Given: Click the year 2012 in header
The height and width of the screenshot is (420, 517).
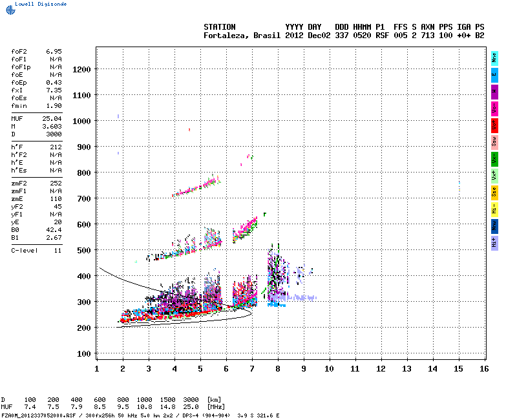Looking at the screenshot, I should 294,36.
